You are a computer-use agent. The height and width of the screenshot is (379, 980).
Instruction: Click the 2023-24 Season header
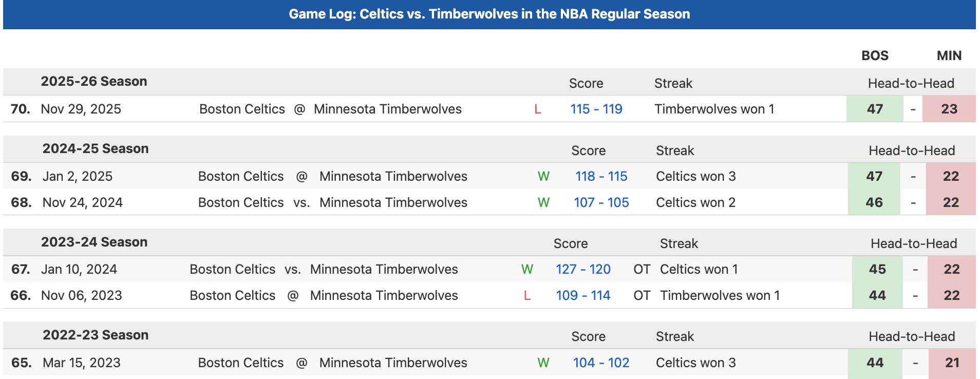coord(94,242)
